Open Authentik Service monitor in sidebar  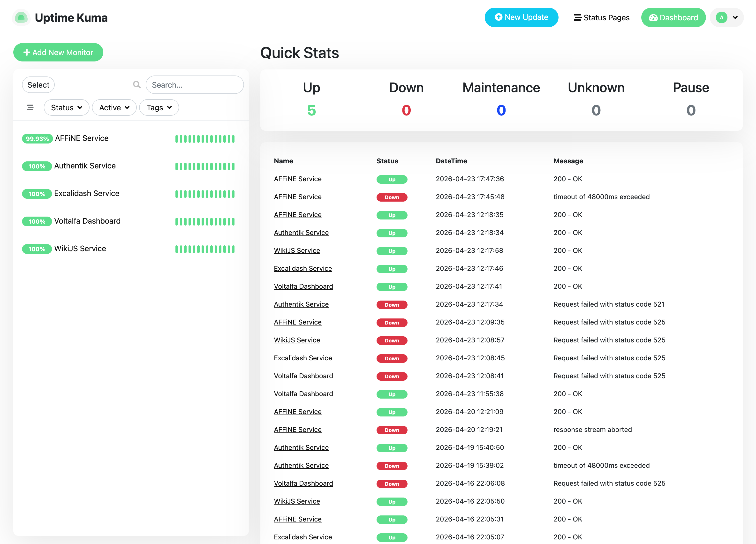131,166
